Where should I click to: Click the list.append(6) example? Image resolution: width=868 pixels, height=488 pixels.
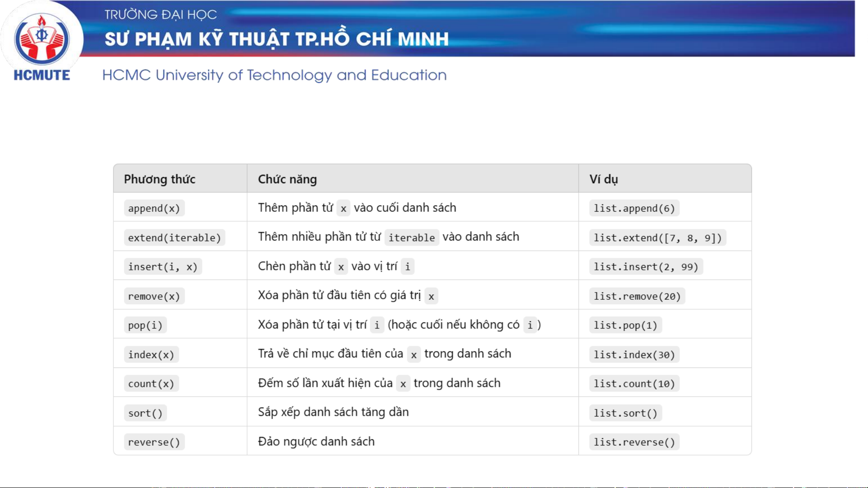click(634, 208)
